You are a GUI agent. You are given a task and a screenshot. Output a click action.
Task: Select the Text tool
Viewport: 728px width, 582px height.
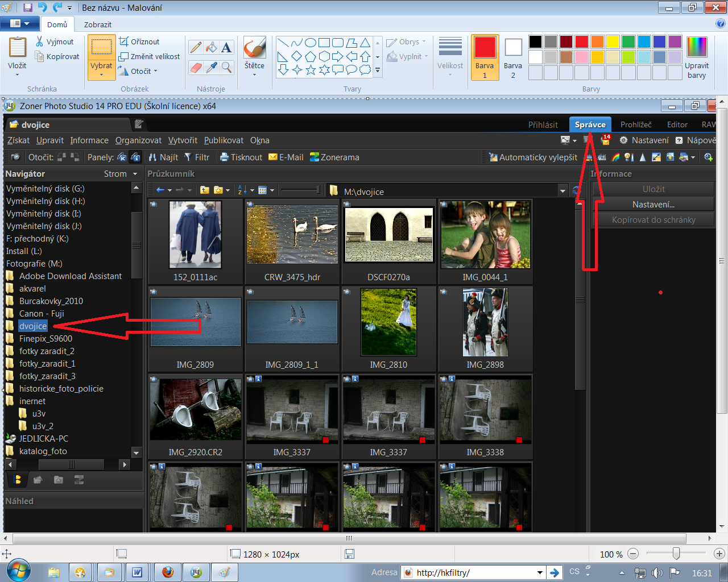point(226,48)
